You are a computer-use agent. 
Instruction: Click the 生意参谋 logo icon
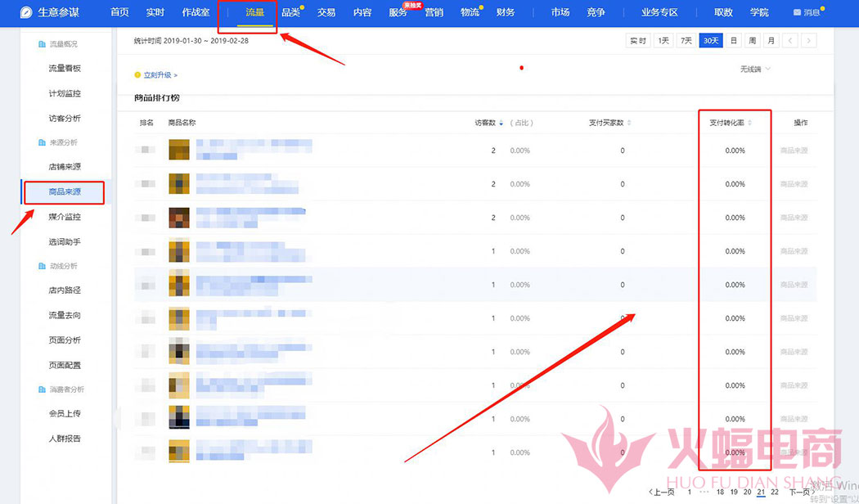click(26, 12)
